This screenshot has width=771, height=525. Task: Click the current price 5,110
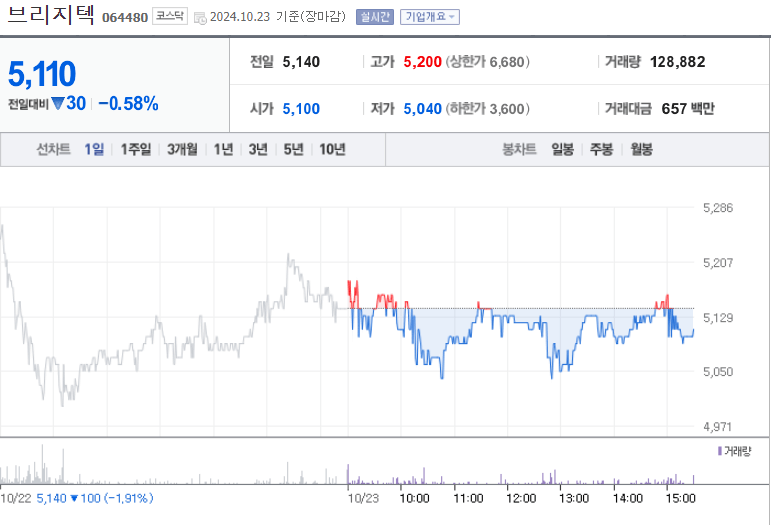pyautogui.click(x=42, y=74)
